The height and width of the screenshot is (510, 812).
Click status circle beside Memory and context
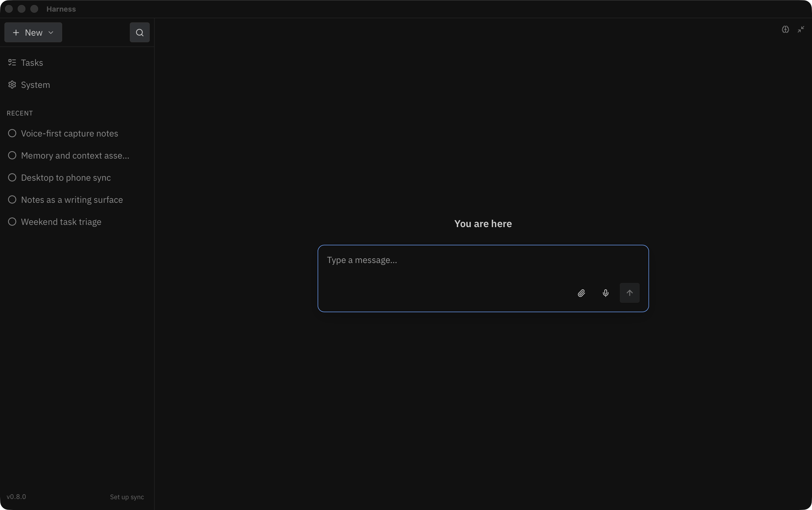click(x=12, y=156)
